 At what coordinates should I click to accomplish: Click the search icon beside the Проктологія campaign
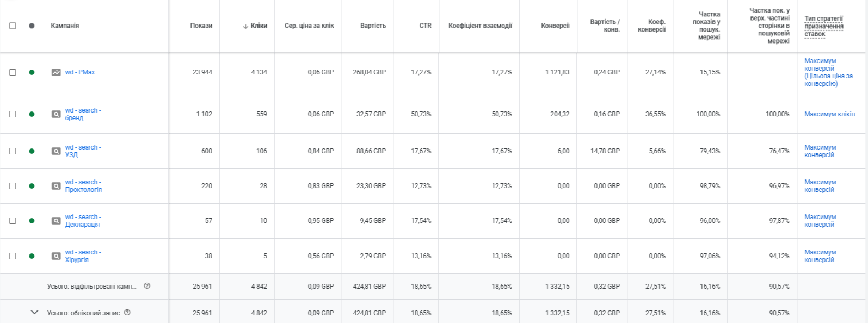(x=56, y=186)
